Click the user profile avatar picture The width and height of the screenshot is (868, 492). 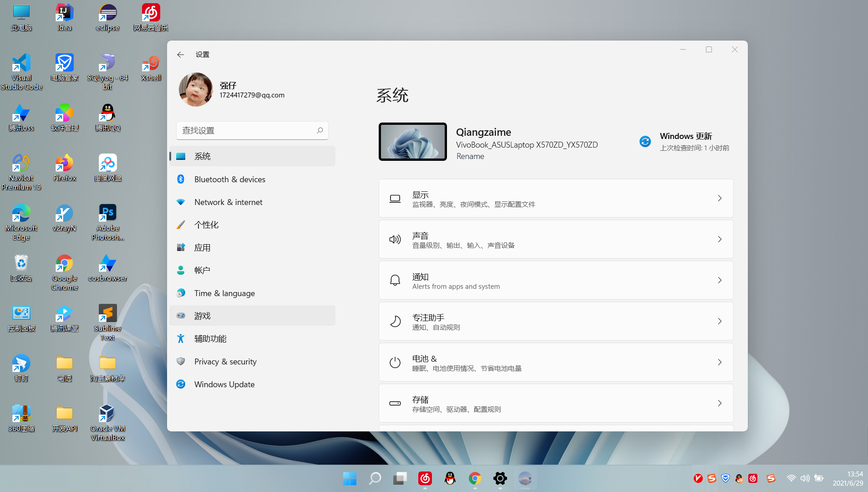click(196, 90)
